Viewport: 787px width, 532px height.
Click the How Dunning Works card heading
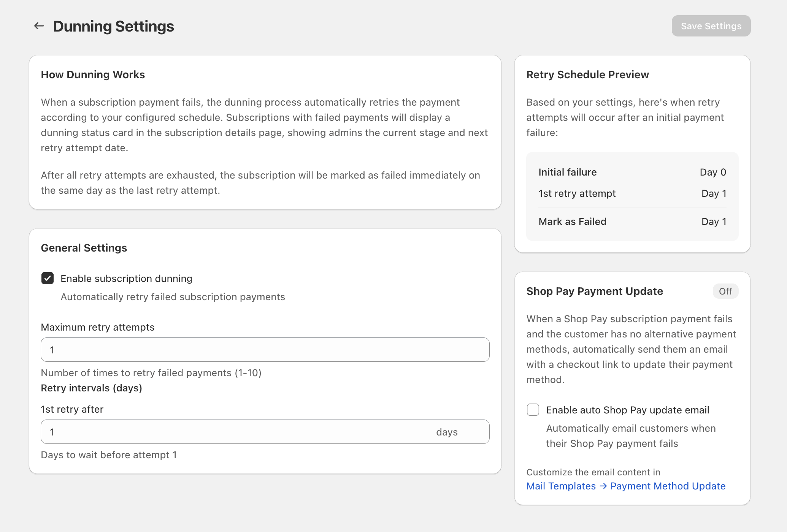pyautogui.click(x=92, y=74)
